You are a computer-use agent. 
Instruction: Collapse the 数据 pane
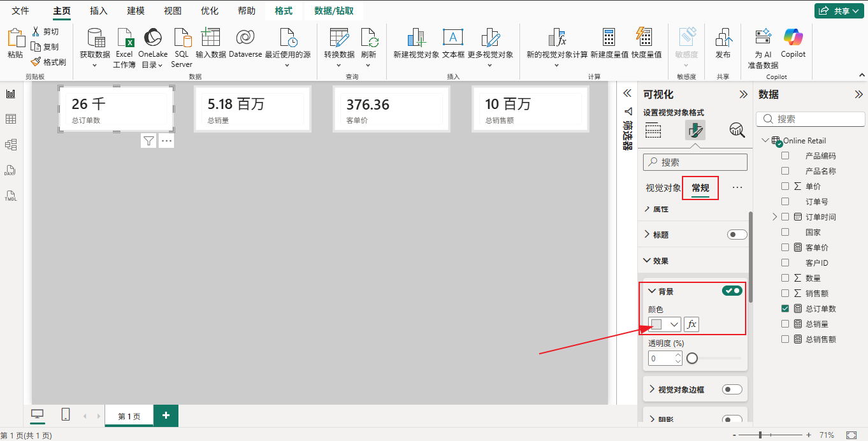click(858, 94)
